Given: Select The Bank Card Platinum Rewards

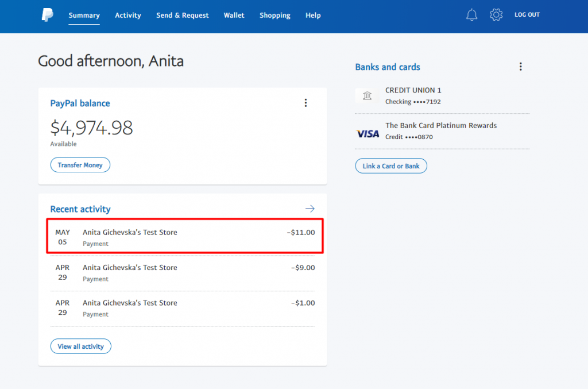Looking at the screenshot, I should pos(442,131).
